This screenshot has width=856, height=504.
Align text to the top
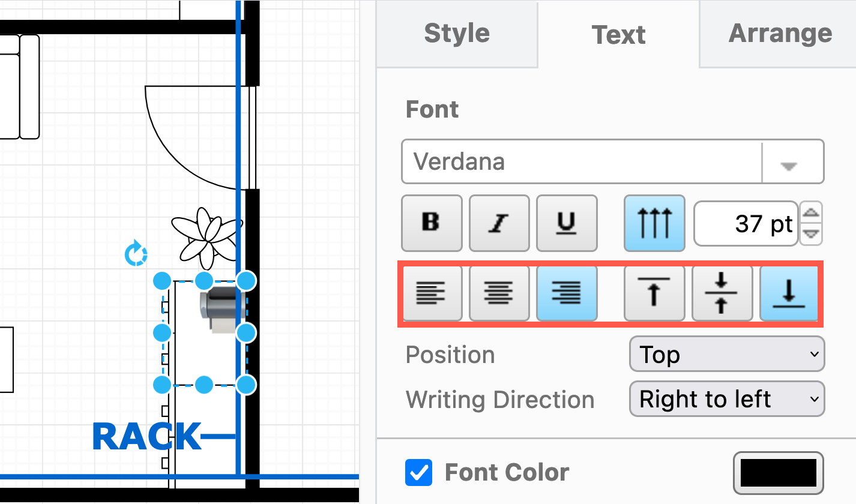click(654, 293)
